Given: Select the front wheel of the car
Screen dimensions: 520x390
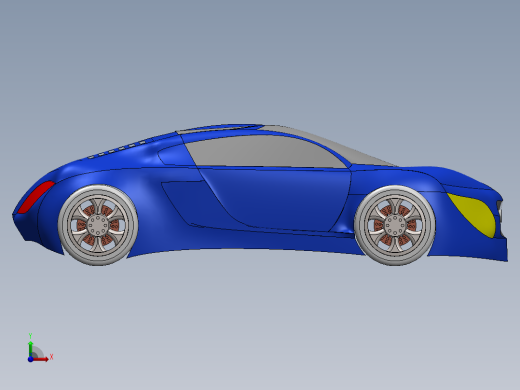Looking at the screenshot, I should 395,226.
